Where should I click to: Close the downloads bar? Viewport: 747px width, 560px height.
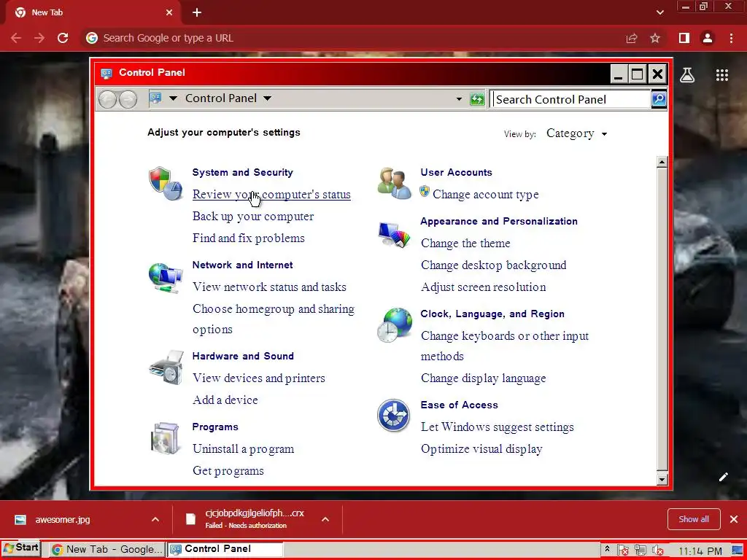(734, 519)
